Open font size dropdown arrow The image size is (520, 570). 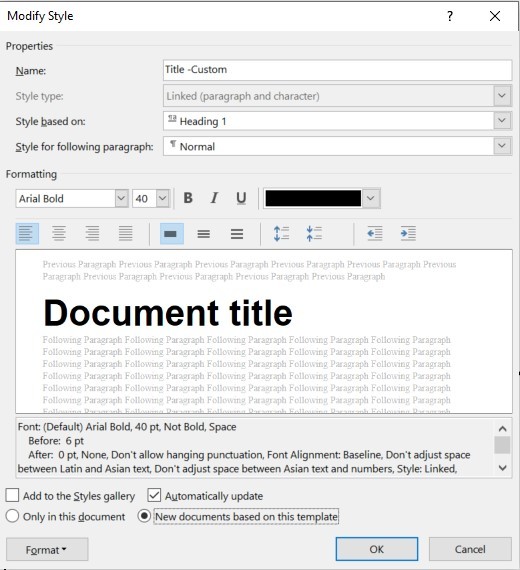(163, 198)
